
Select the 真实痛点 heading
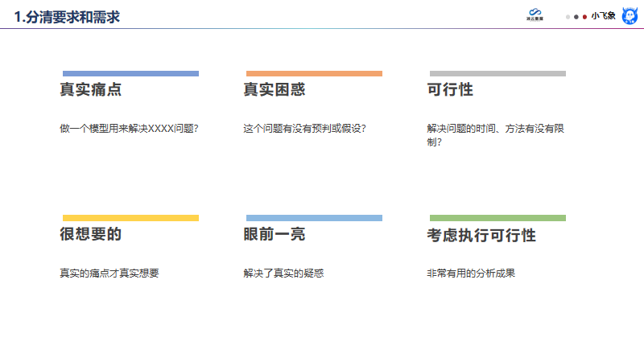point(91,89)
